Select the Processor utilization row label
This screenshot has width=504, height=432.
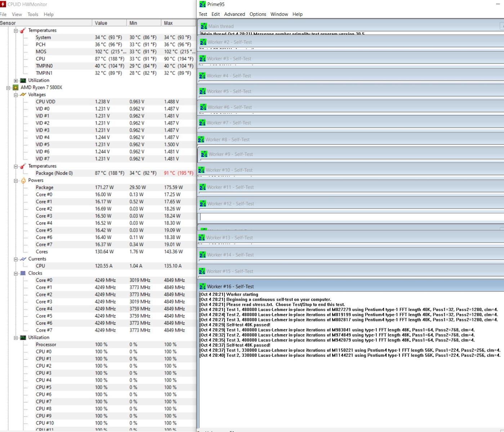pyautogui.click(x=46, y=345)
